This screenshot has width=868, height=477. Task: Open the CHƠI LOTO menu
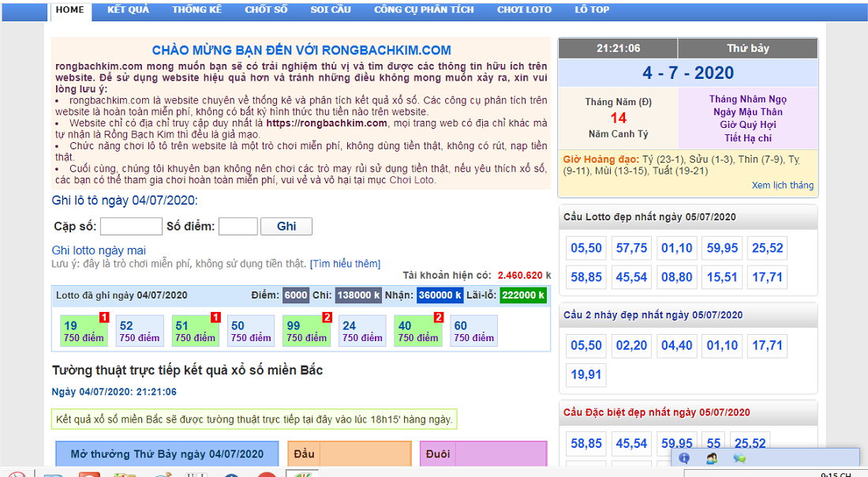[x=524, y=10]
